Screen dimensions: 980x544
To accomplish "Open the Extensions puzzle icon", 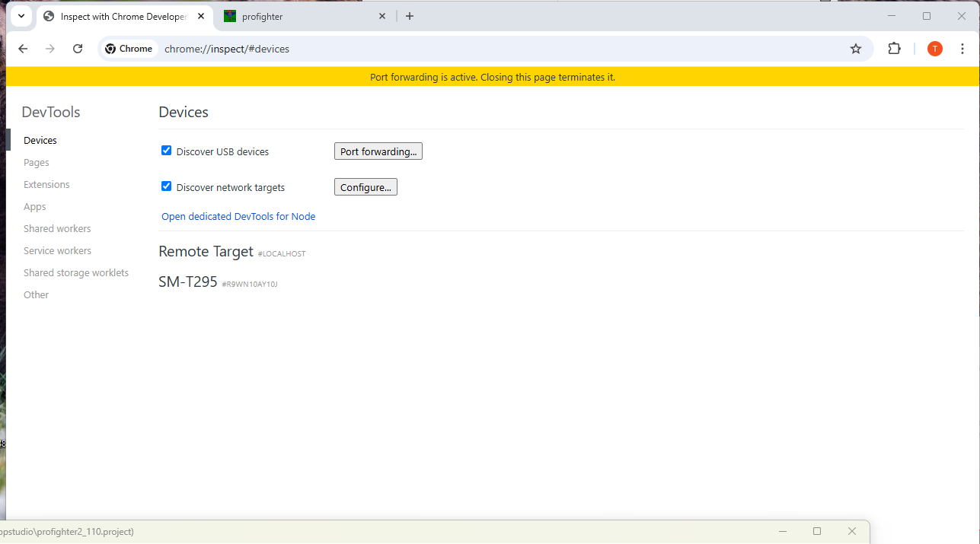I will click(895, 49).
